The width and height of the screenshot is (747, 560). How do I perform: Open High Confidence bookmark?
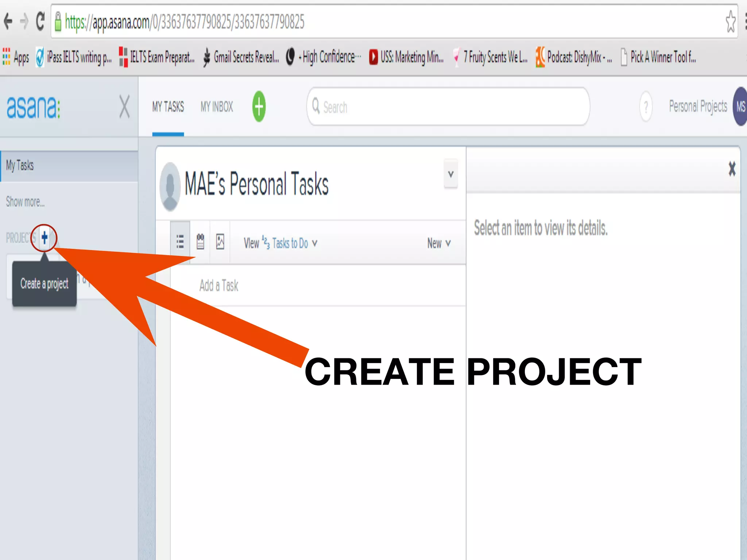pos(324,57)
